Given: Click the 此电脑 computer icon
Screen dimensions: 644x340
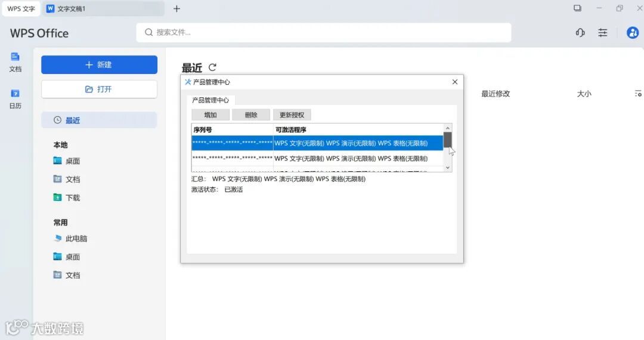Looking at the screenshot, I should pyautogui.click(x=57, y=238).
